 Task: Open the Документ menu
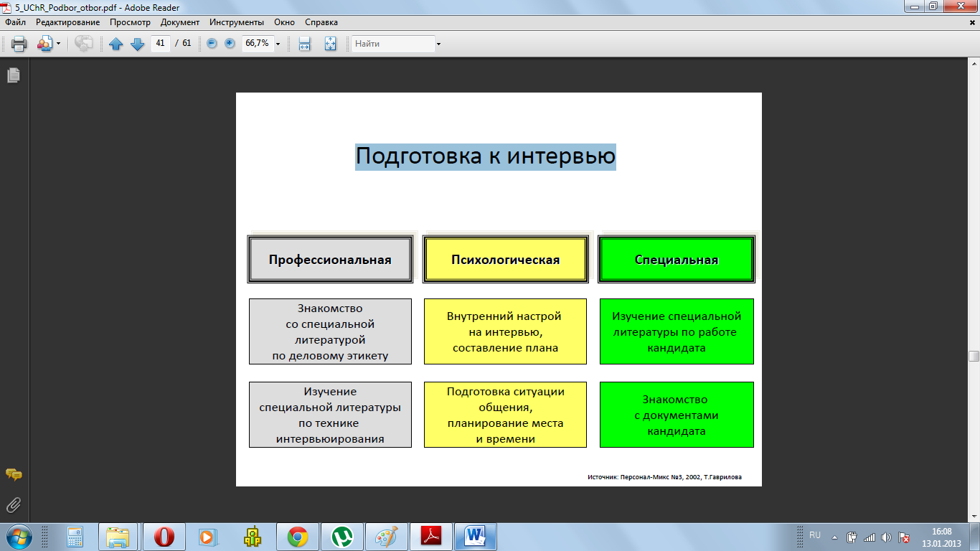tap(179, 22)
